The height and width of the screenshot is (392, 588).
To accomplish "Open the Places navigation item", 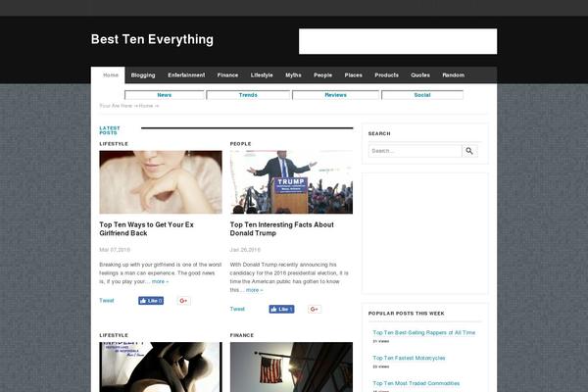I will click(353, 75).
